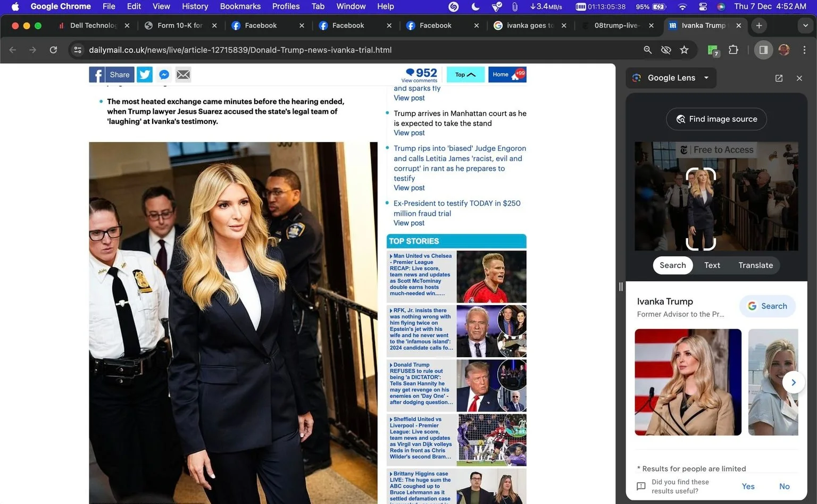This screenshot has width=817, height=504.
Task: Open the Bookmarks menu
Action: 240,6
